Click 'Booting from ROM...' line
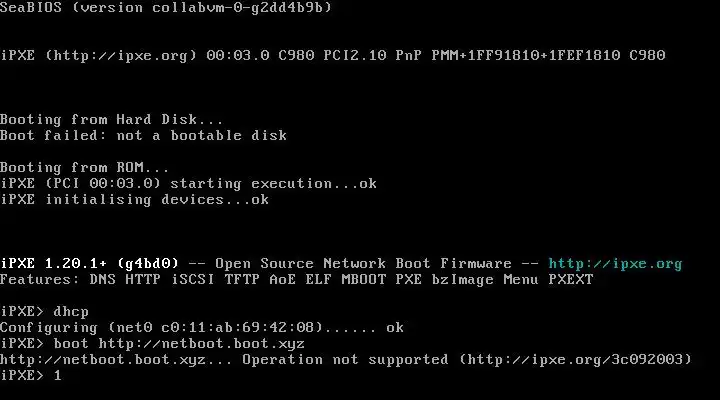This screenshot has height=400, width=720. (85, 168)
